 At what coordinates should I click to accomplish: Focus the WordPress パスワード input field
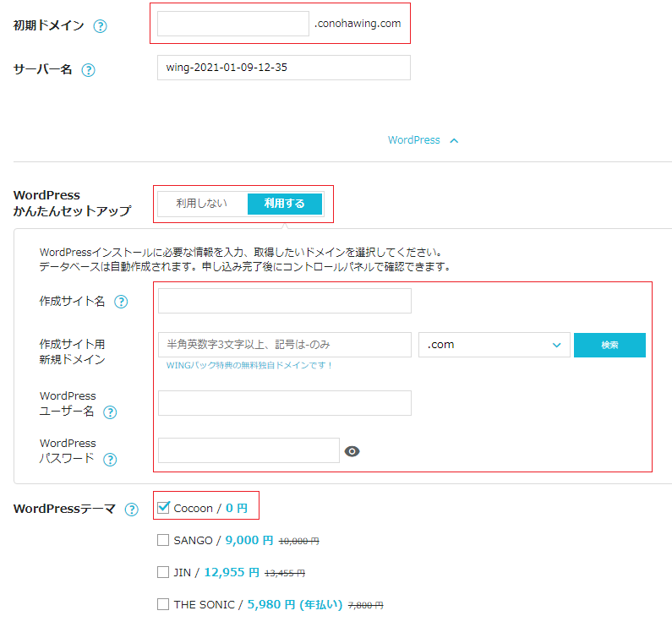(249, 450)
